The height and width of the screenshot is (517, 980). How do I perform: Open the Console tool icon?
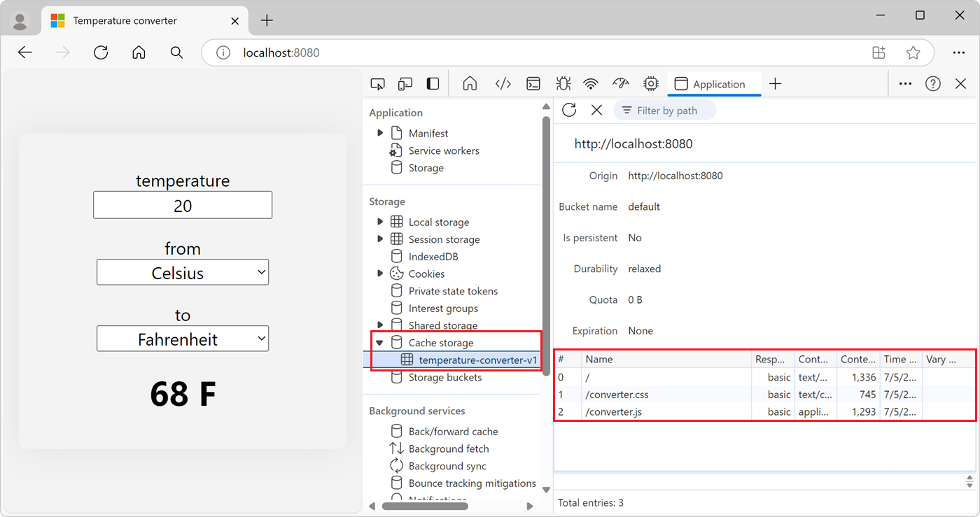click(533, 84)
